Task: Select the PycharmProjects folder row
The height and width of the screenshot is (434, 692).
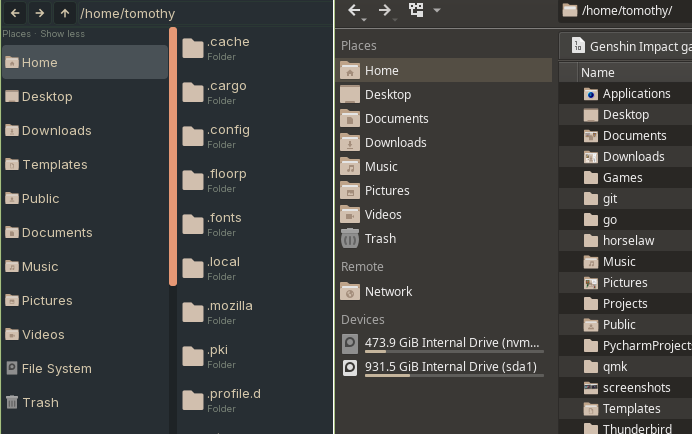Action: pos(625,346)
